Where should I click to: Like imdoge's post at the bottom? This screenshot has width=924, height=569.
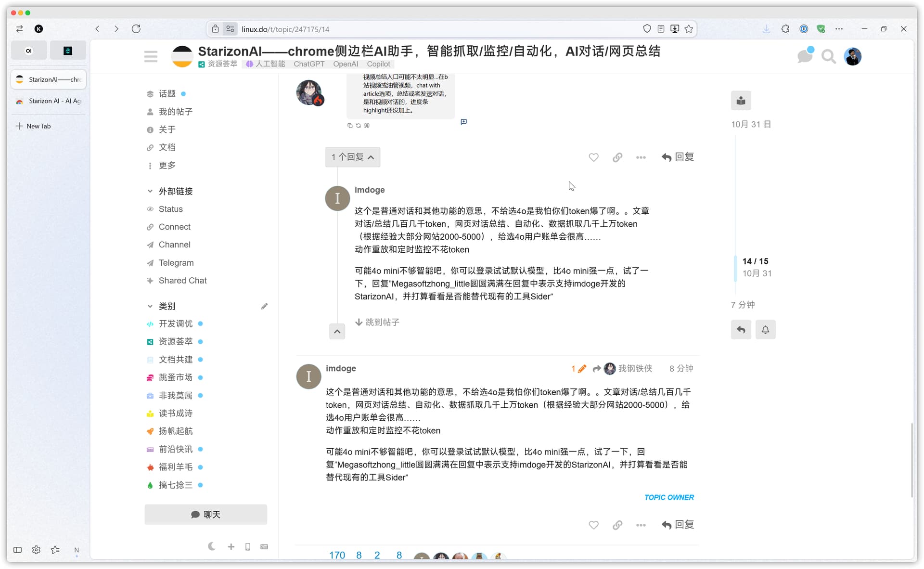coord(593,525)
